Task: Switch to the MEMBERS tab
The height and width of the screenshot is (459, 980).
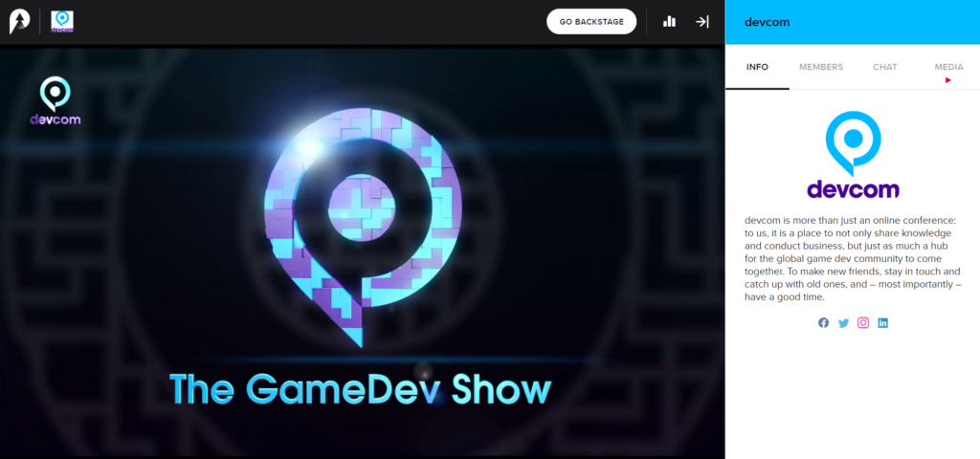Action: pyautogui.click(x=821, y=68)
